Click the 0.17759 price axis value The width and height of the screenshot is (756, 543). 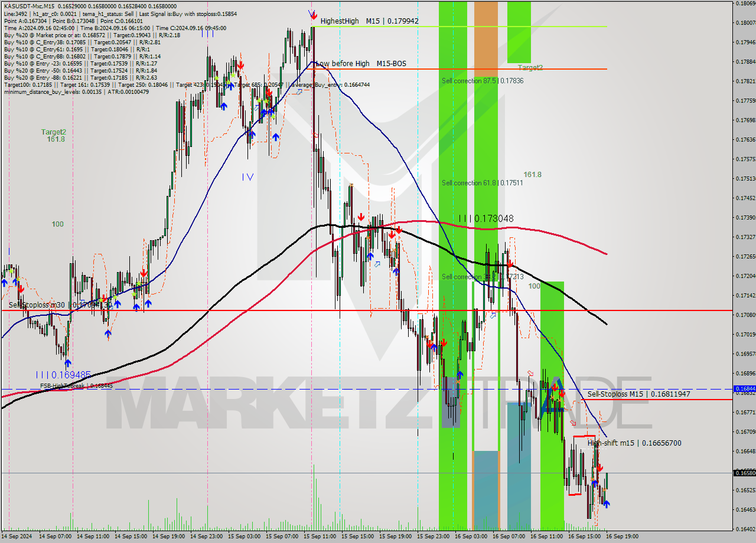[746, 100]
